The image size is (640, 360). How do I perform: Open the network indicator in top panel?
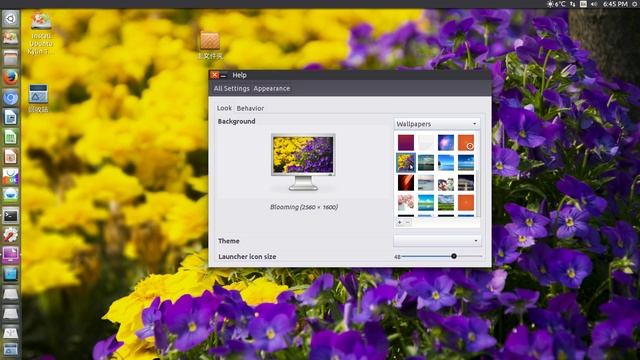572,4
